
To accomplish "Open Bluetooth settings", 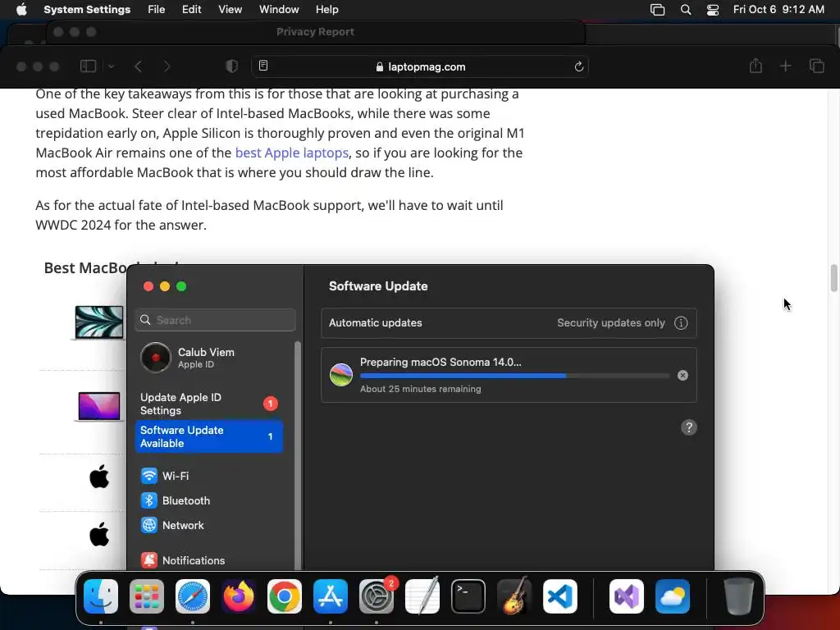I will (x=176, y=500).
